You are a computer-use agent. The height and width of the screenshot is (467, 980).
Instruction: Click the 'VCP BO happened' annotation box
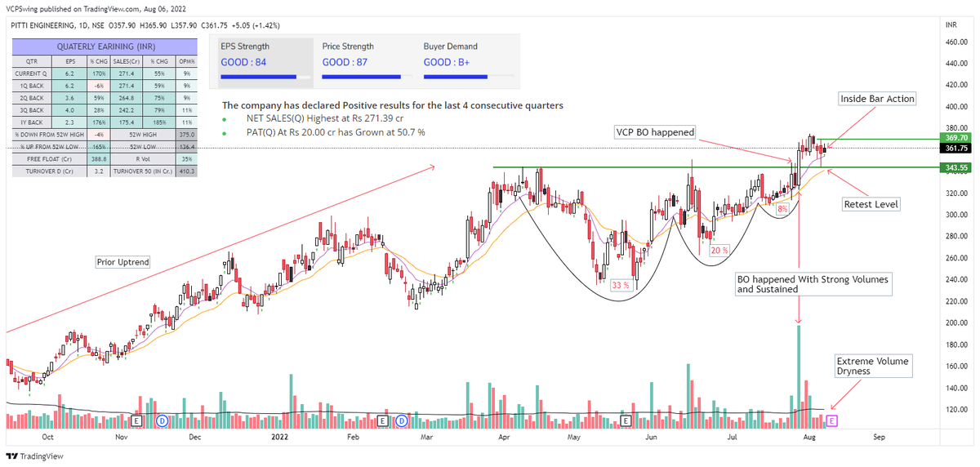(654, 131)
